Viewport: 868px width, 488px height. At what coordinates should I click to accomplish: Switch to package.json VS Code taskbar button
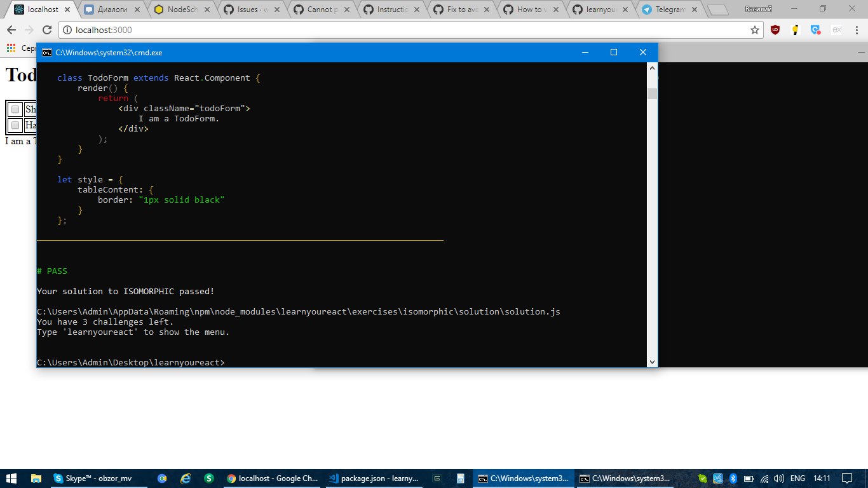tap(373, 478)
